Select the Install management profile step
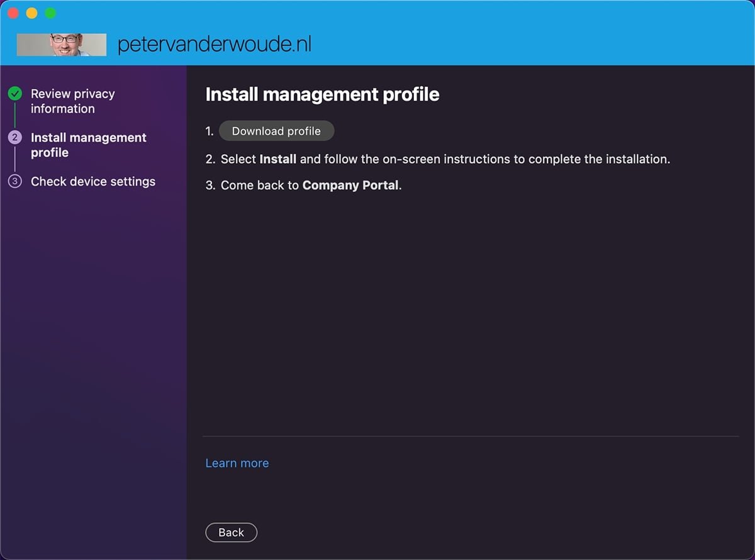This screenshot has width=755, height=560. 88,145
